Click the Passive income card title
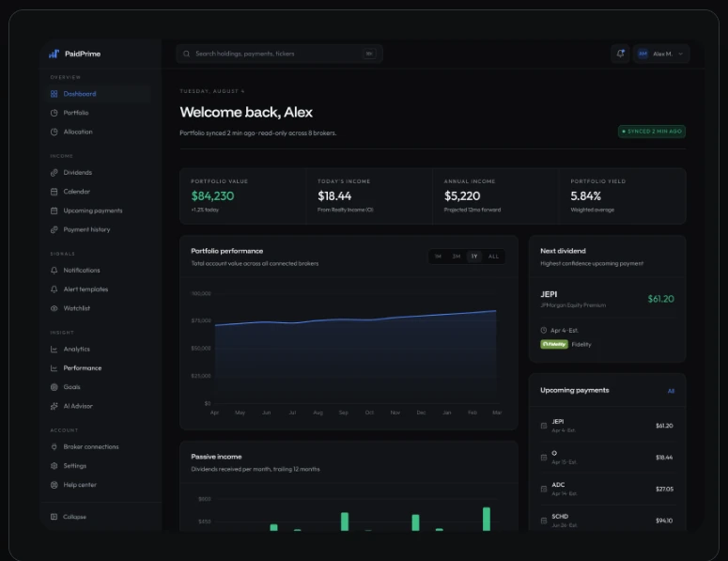 click(x=216, y=457)
